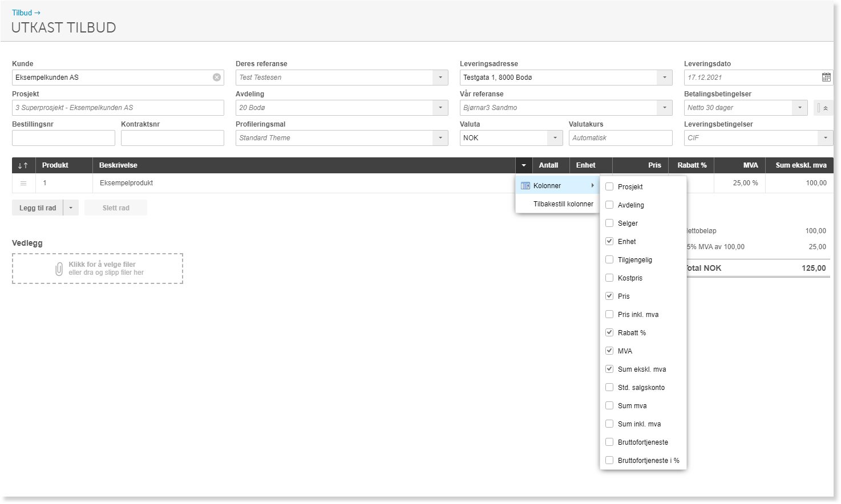Enable the Prosjekt column checkbox

click(x=609, y=186)
